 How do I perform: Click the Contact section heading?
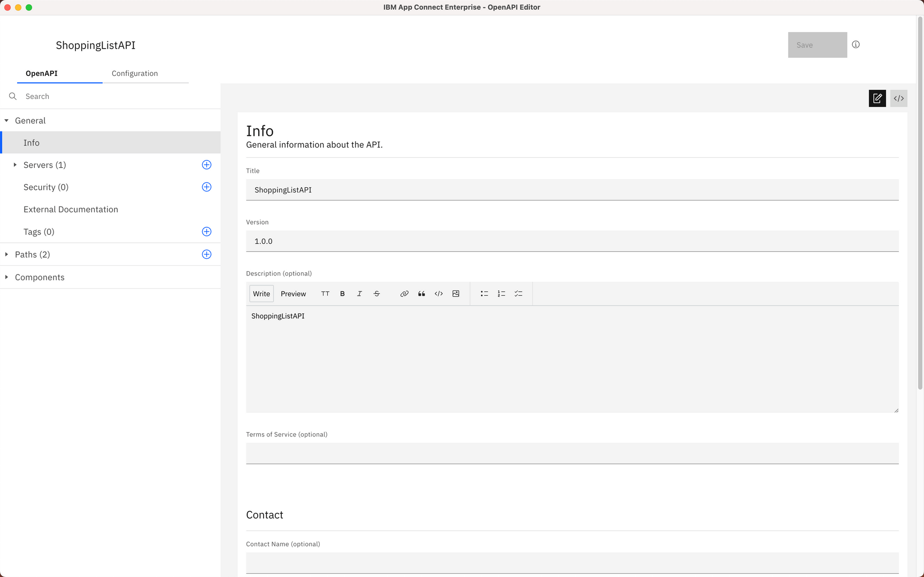pos(265,515)
